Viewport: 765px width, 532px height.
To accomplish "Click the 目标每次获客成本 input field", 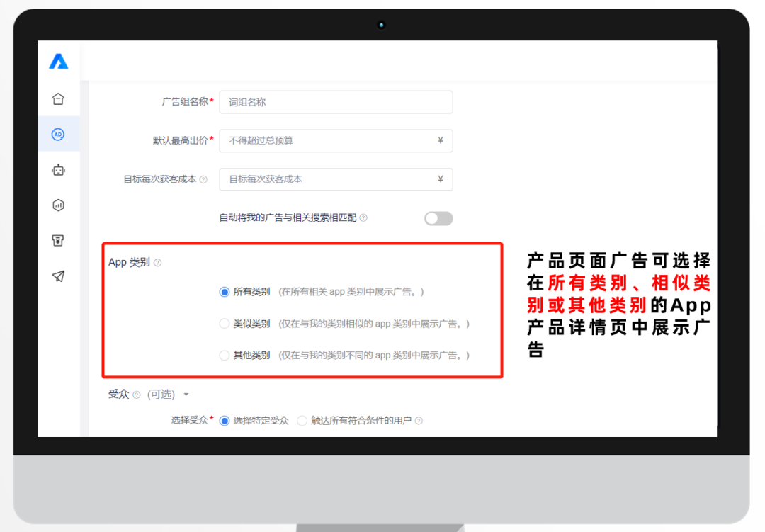I will coord(336,179).
